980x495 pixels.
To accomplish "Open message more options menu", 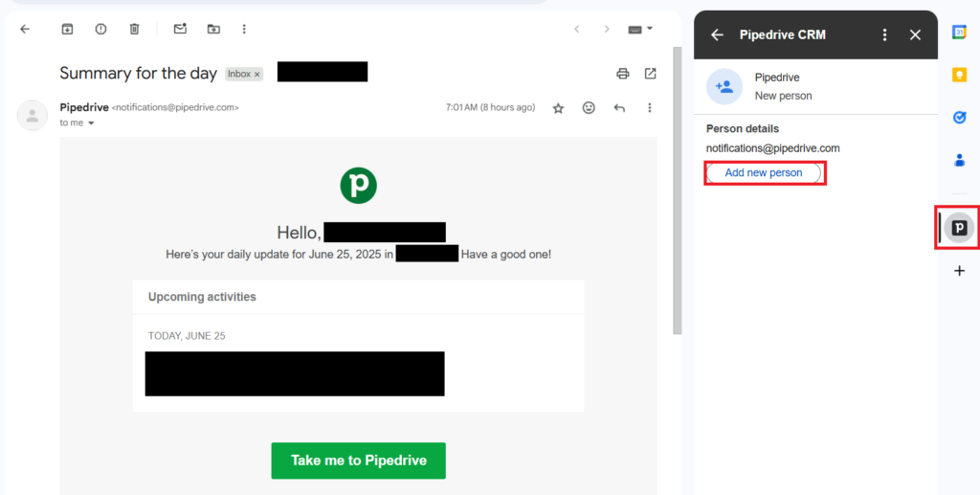I will point(650,107).
